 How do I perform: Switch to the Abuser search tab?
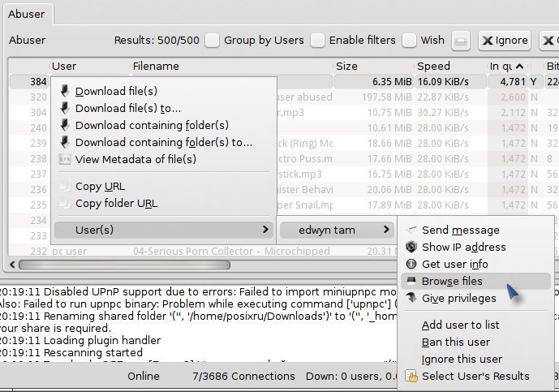click(28, 15)
